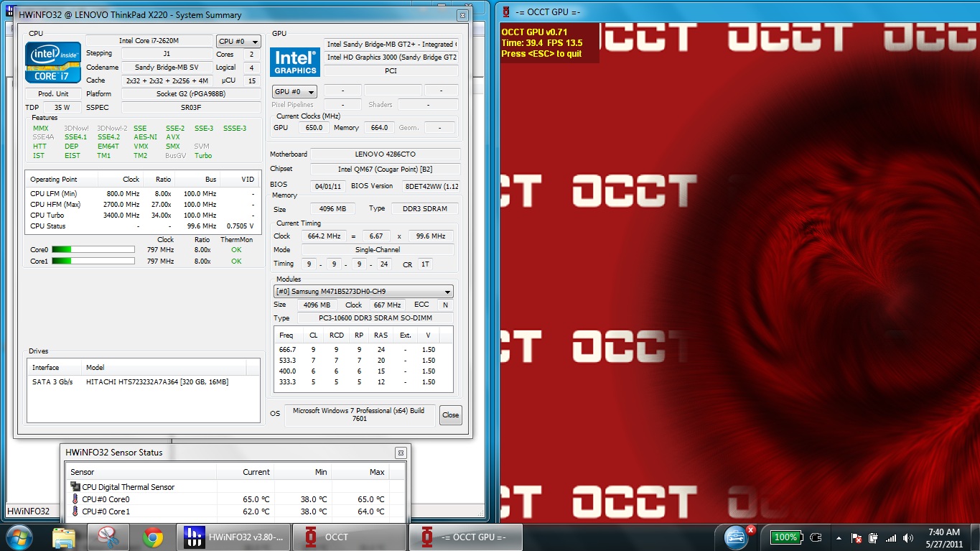Close the System Summary title bar X
Screen dimensions: 980x551
(x=462, y=14)
